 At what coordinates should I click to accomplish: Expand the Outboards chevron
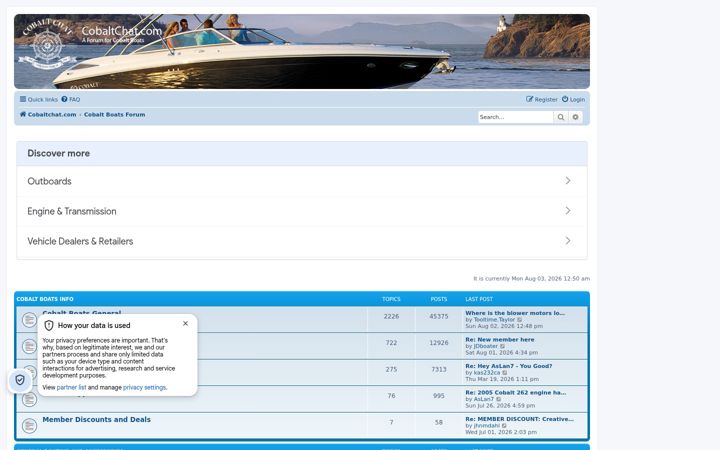coord(568,181)
